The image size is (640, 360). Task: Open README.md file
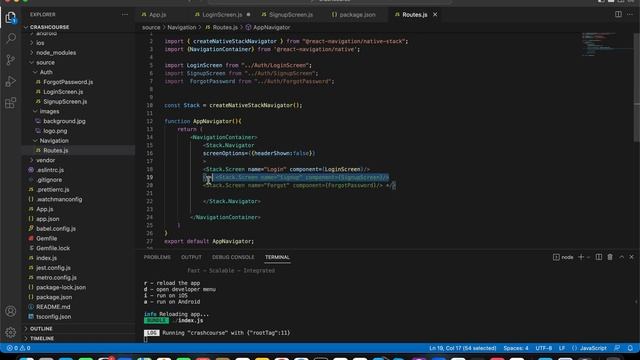click(x=53, y=307)
